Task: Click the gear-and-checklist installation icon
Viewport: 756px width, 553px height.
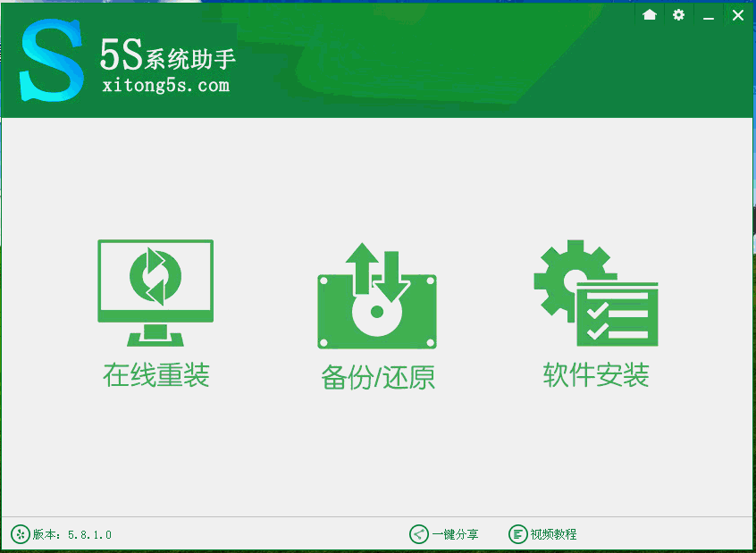Action: [595, 295]
